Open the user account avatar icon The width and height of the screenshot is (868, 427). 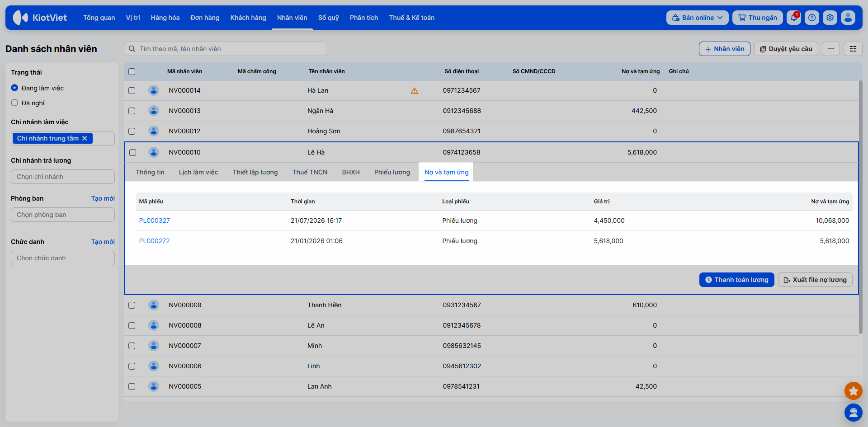pyautogui.click(x=848, y=18)
